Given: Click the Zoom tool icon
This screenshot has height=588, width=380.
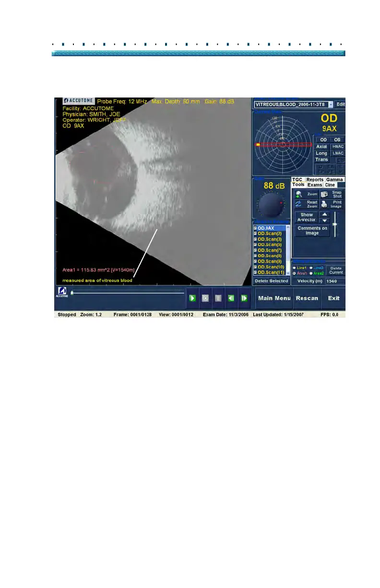Looking at the screenshot, I should click(x=299, y=195).
